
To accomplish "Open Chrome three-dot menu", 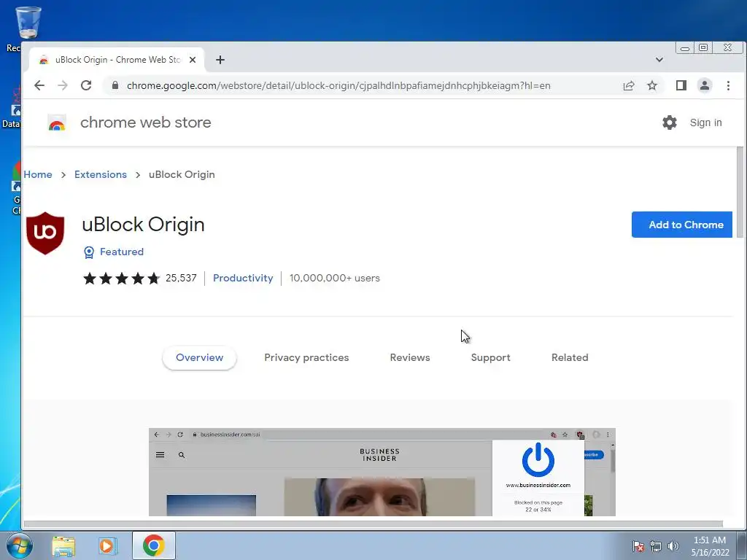I will coord(728,85).
